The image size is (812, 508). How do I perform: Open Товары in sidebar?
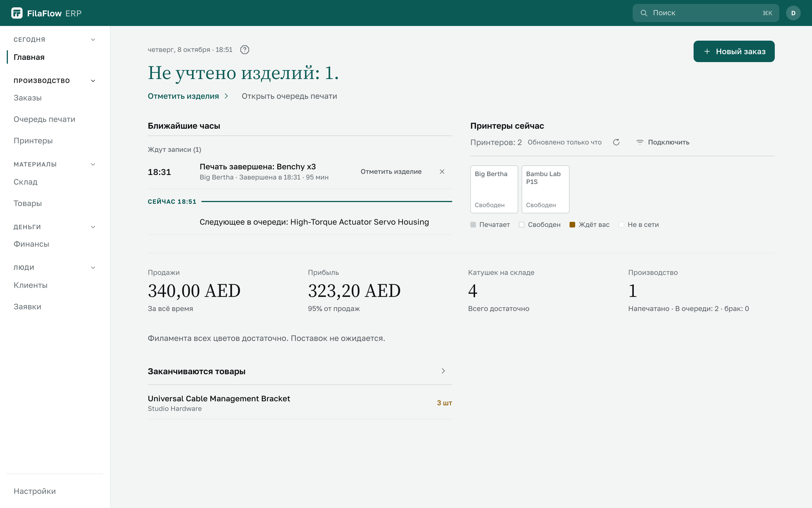pyautogui.click(x=55, y=203)
